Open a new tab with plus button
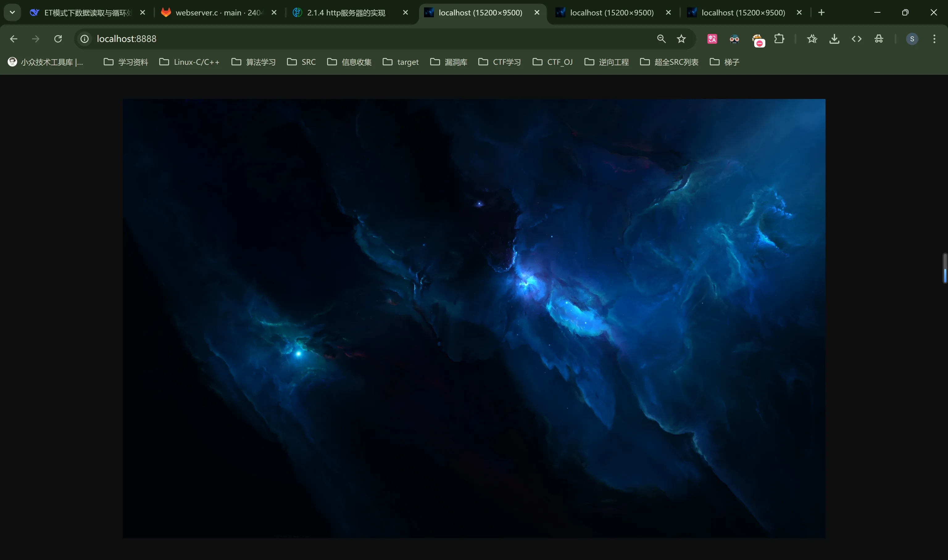This screenshot has width=948, height=560. click(x=821, y=12)
